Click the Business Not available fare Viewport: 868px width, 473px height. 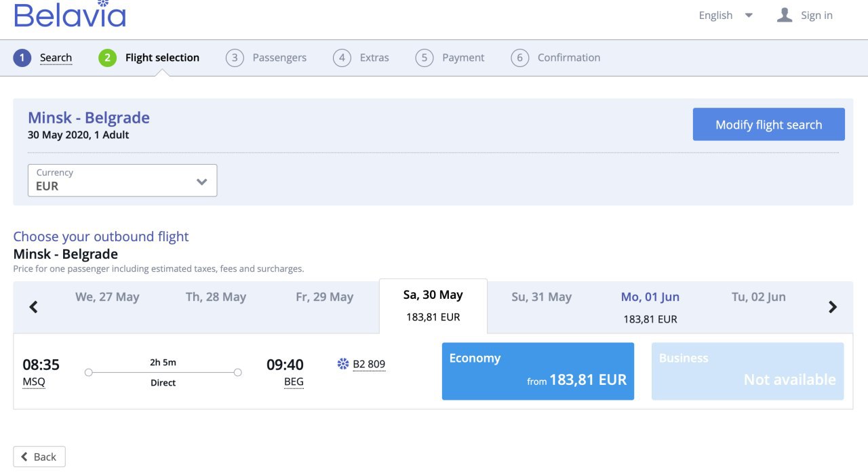point(747,371)
